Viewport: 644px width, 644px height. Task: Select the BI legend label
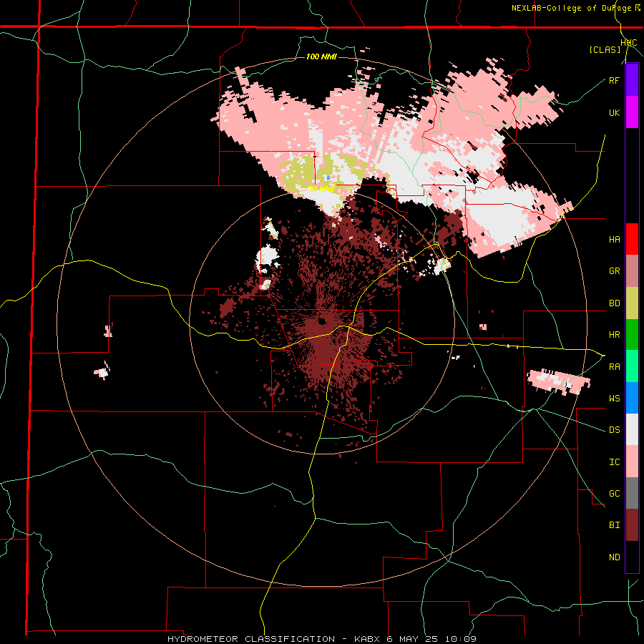click(x=614, y=525)
